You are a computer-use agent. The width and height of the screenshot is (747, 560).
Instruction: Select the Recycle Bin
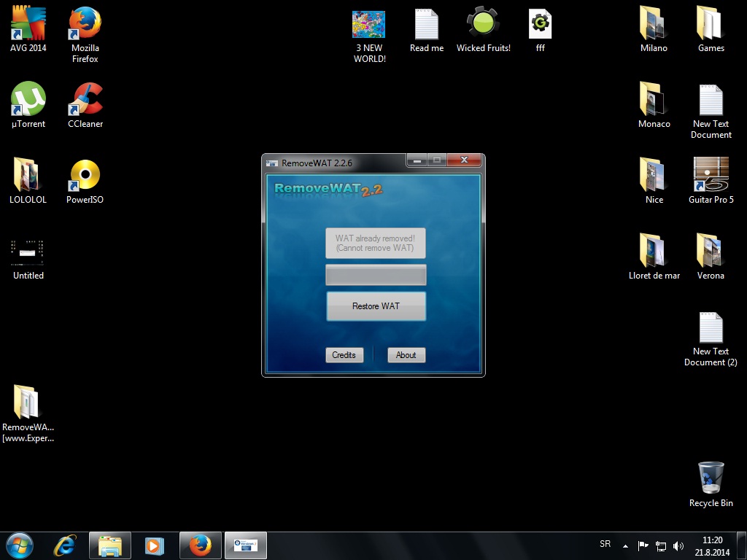(x=711, y=484)
